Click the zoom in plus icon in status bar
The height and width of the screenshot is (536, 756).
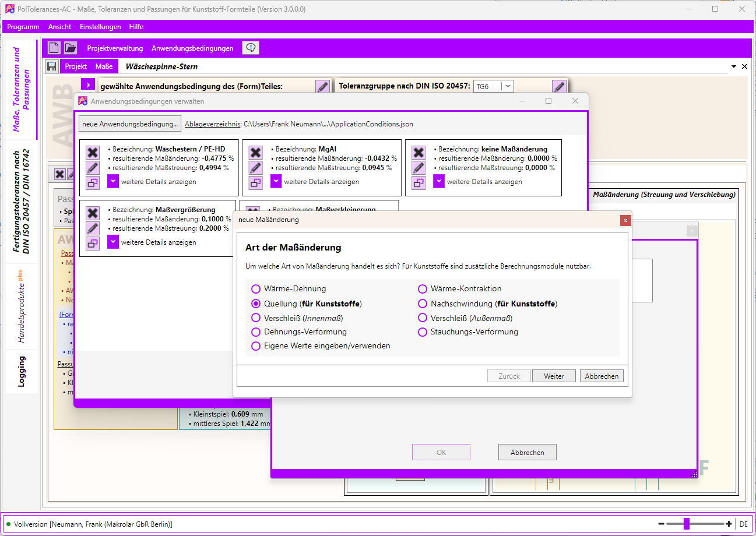coord(729,524)
